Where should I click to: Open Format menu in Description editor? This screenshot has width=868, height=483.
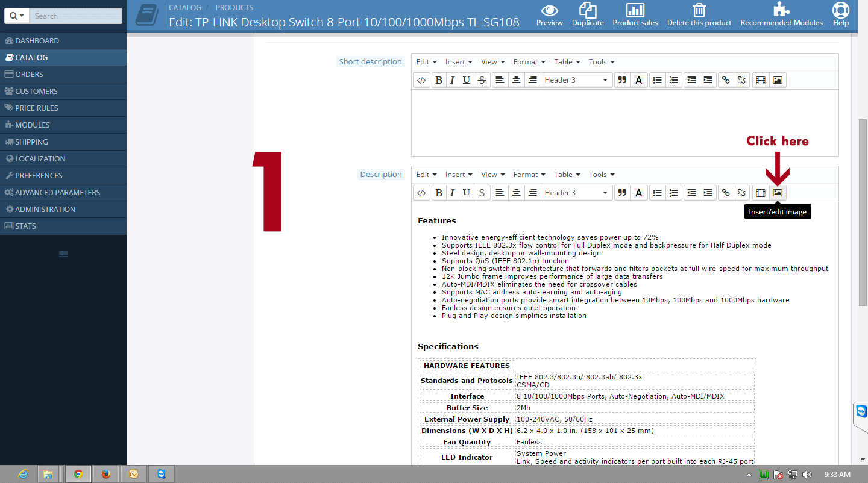tap(529, 175)
